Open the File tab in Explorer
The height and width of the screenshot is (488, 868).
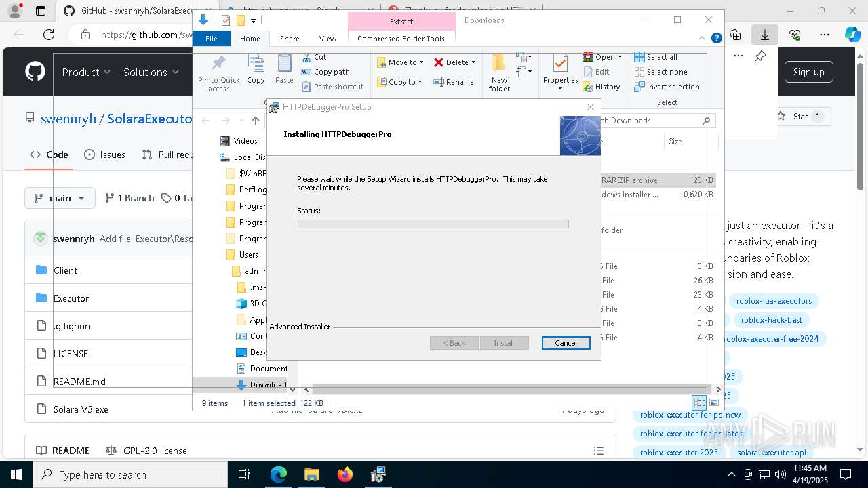point(212,39)
